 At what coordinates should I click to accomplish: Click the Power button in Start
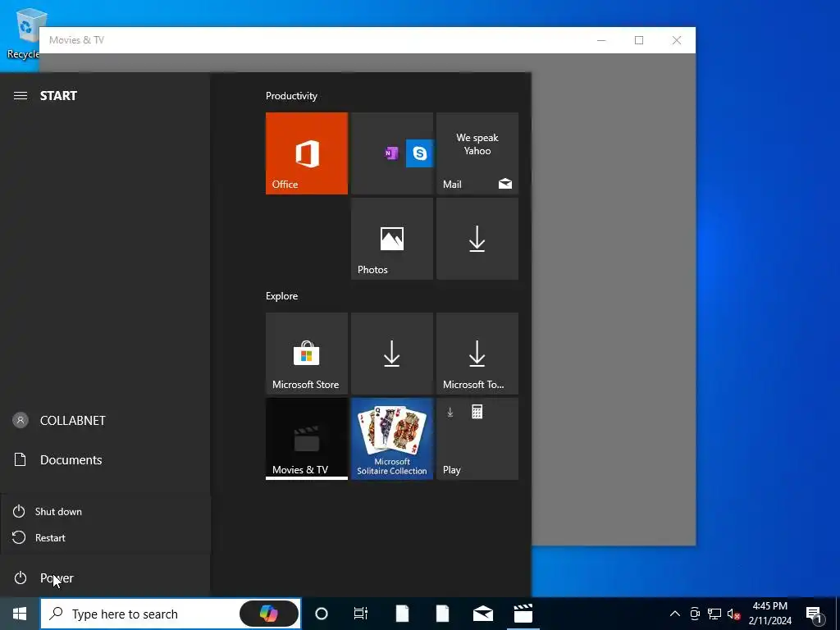pos(105,578)
